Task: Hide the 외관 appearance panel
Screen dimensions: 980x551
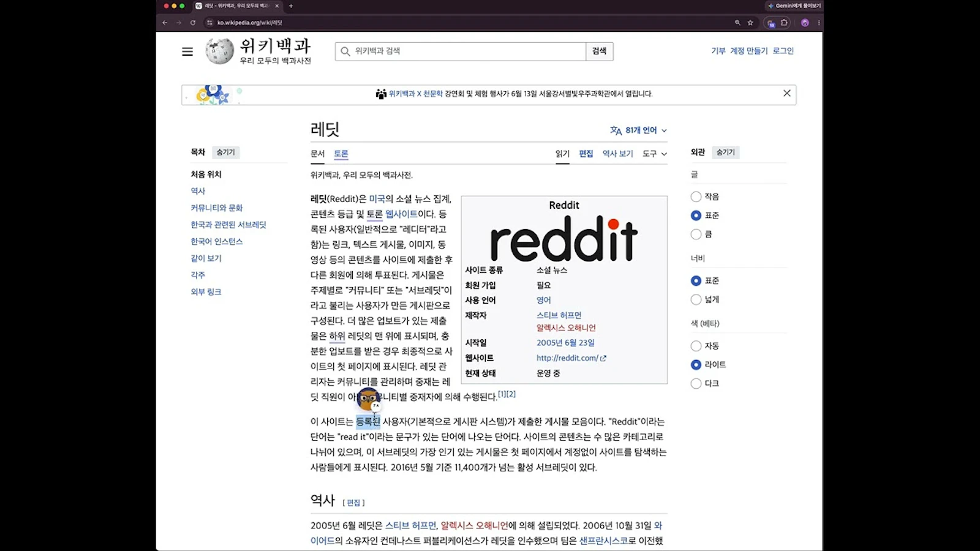Action: click(726, 152)
